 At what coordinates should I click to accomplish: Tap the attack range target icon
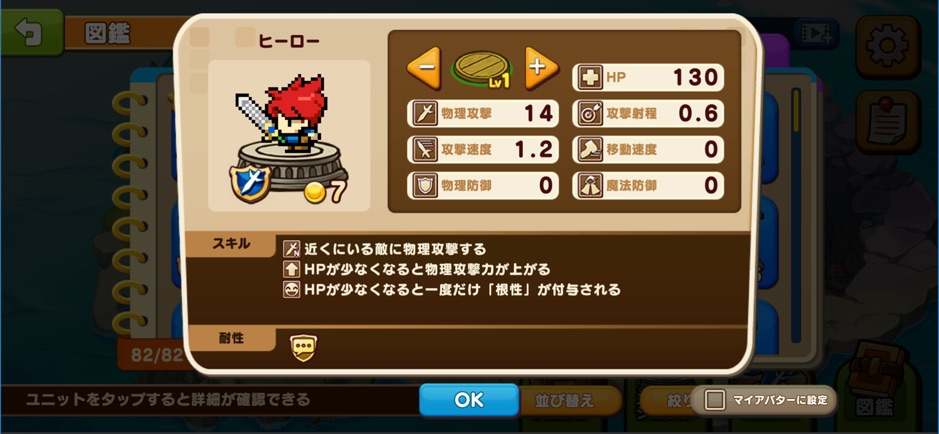point(590,114)
